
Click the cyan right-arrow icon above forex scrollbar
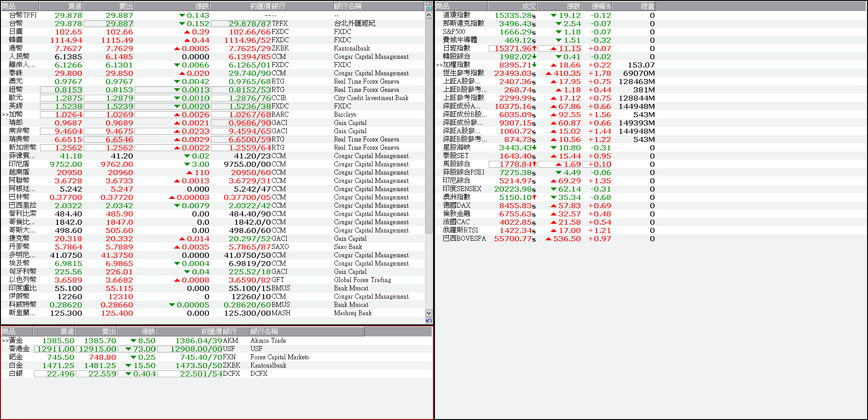(x=429, y=8)
